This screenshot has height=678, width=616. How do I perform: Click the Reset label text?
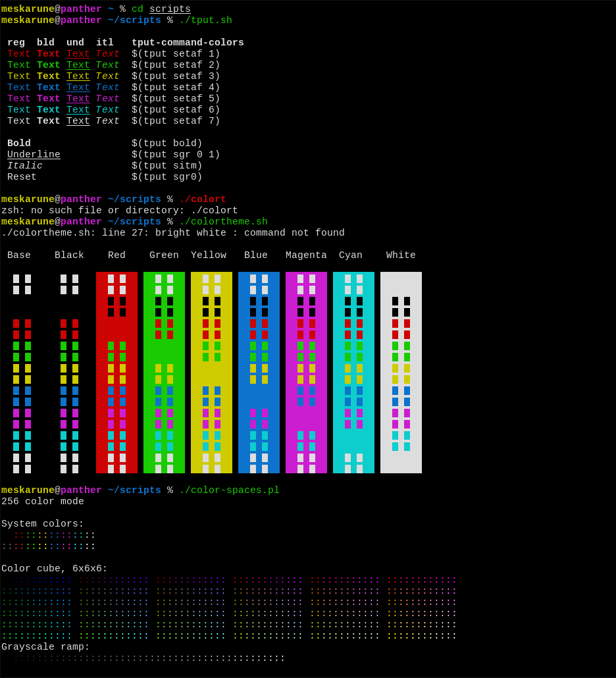[x=21, y=176]
